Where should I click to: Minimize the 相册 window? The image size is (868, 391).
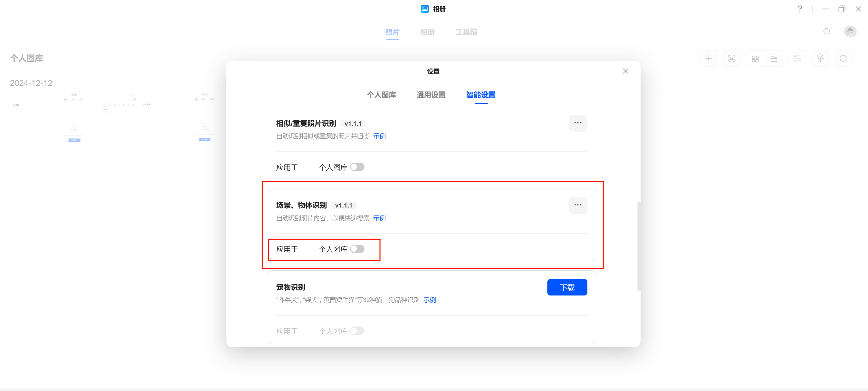(x=825, y=9)
